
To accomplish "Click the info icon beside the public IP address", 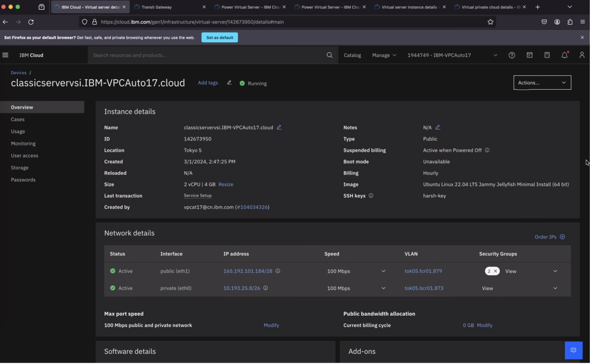I will [278, 271].
